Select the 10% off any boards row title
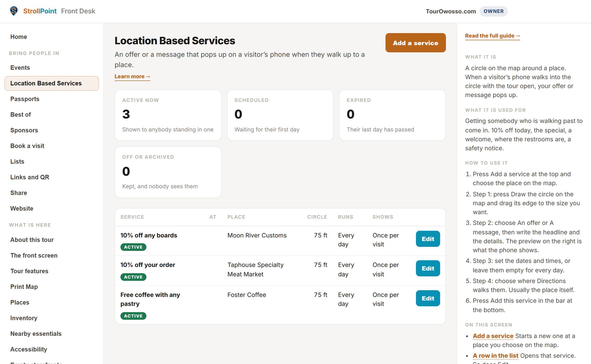The image size is (591, 364). tap(149, 235)
